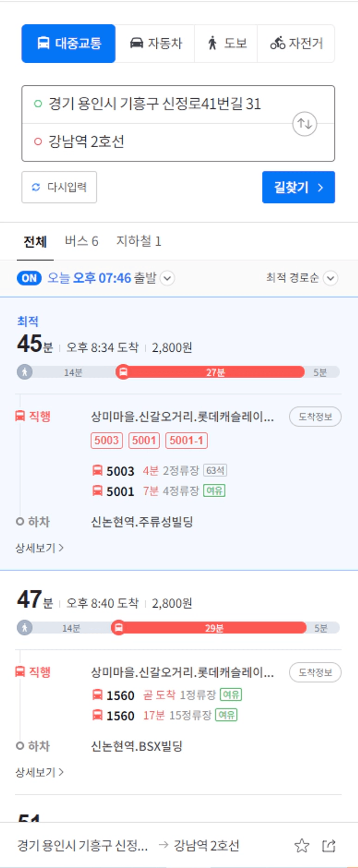Click the favorite star icon
This screenshot has height=868, width=358.
[x=302, y=845]
